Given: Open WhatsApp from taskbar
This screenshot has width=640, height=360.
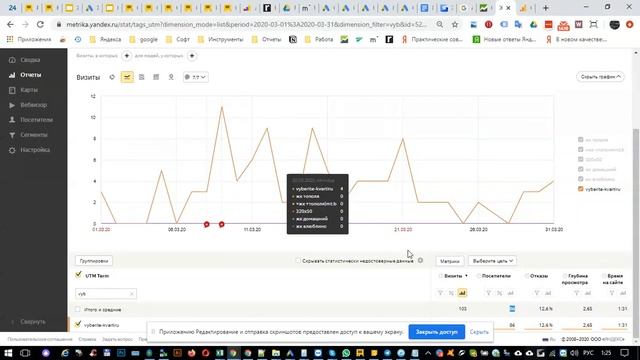Looking at the screenshot, I should 346,353.
